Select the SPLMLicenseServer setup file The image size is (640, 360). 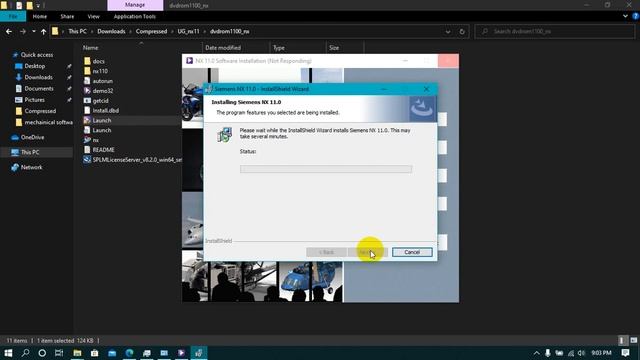tap(137, 160)
